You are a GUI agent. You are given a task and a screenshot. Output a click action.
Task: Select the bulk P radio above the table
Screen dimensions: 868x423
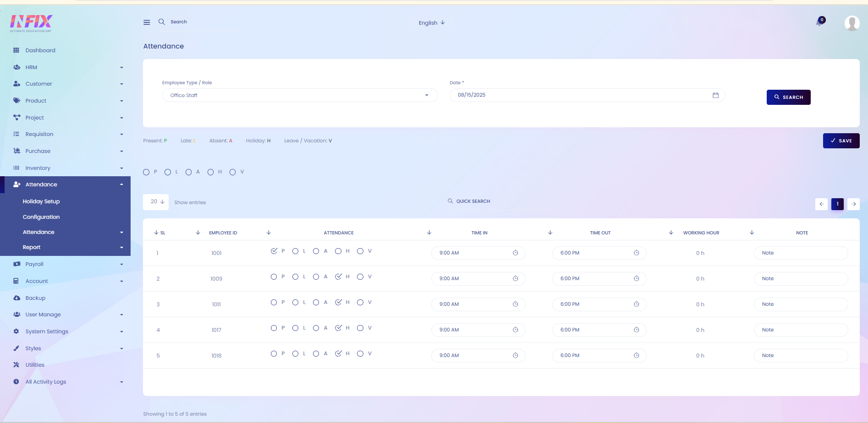[x=146, y=172]
